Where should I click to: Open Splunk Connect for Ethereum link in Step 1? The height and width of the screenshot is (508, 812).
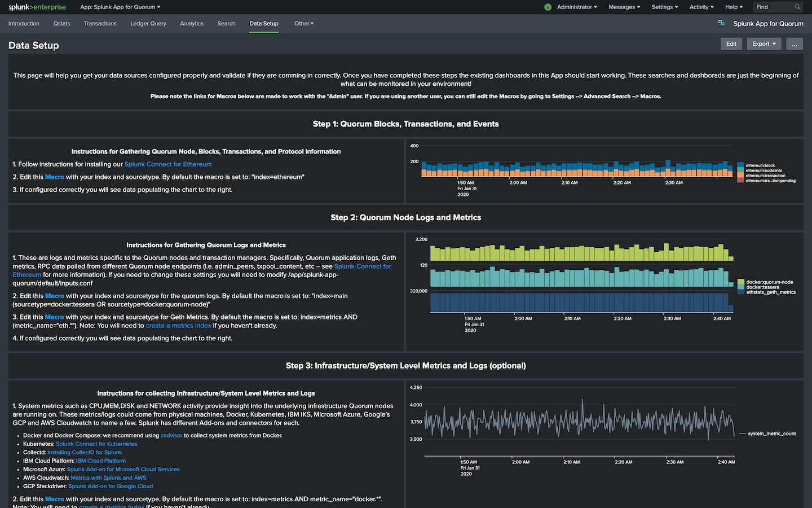168,164
